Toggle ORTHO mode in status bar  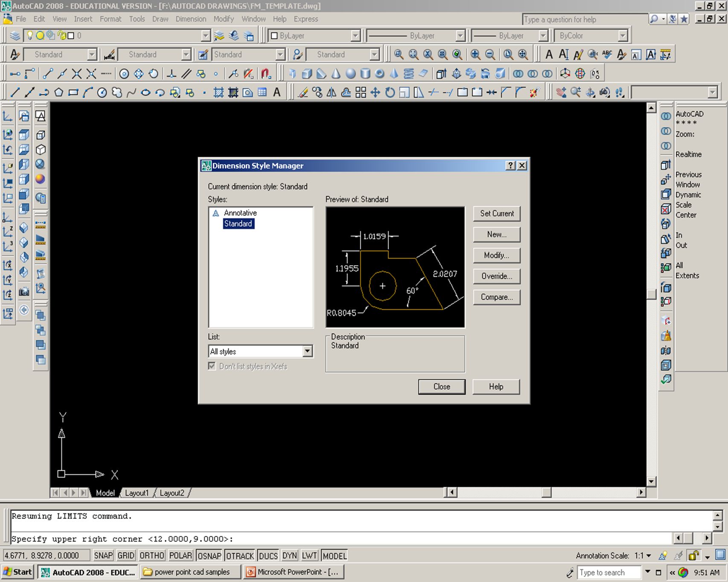(x=152, y=556)
